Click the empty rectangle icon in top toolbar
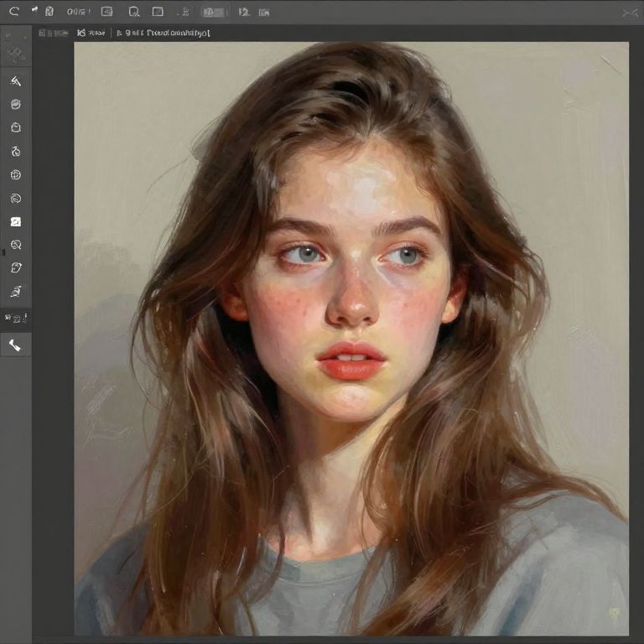The image size is (644, 644). [x=158, y=12]
